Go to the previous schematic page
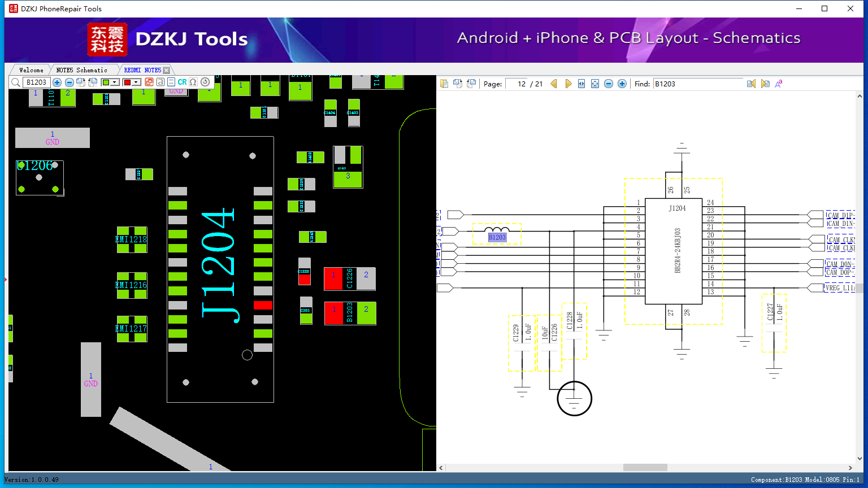This screenshot has height=488, width=868. [554, 84]
